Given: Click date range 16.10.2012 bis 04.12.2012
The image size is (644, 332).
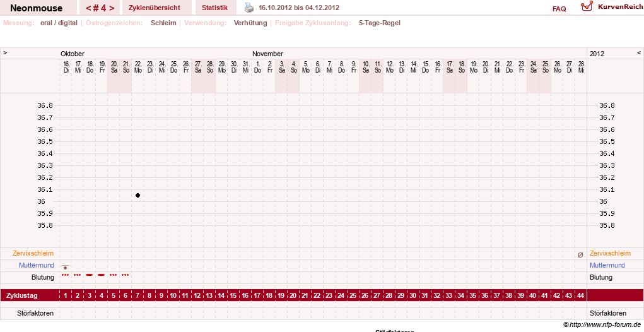Looking at the screenshot, I should [x=299, y=8].
